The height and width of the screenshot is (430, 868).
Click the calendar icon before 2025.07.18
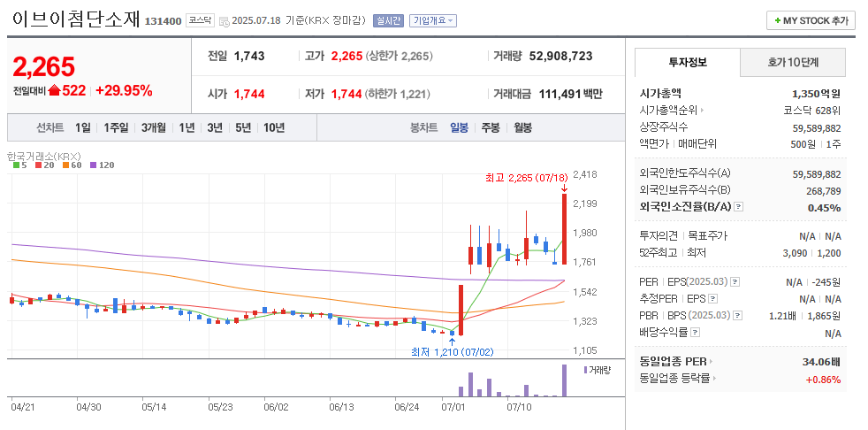[225, 21]
